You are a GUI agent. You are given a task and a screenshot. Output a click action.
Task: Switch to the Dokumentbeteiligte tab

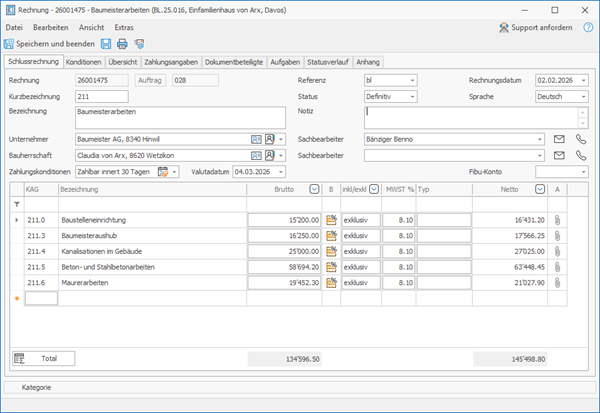point(234,62)
